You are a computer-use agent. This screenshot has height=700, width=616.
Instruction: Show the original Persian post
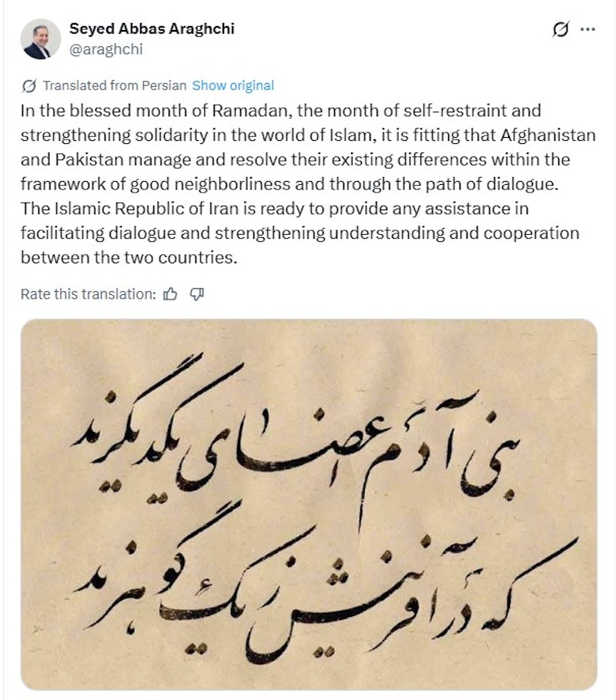[233, 85]
